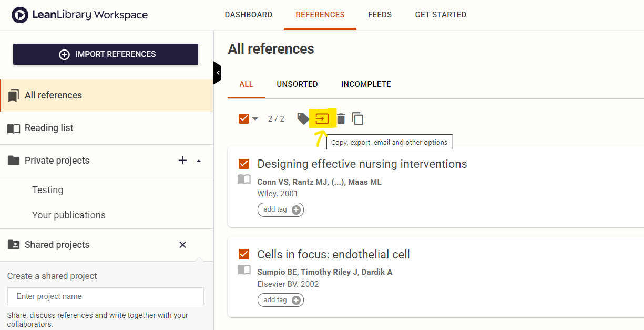Viewport: 644px width, 330px height.
Task: Click the duplicate/copy icon in the toolbar
Action: click(x=357, y=118)
